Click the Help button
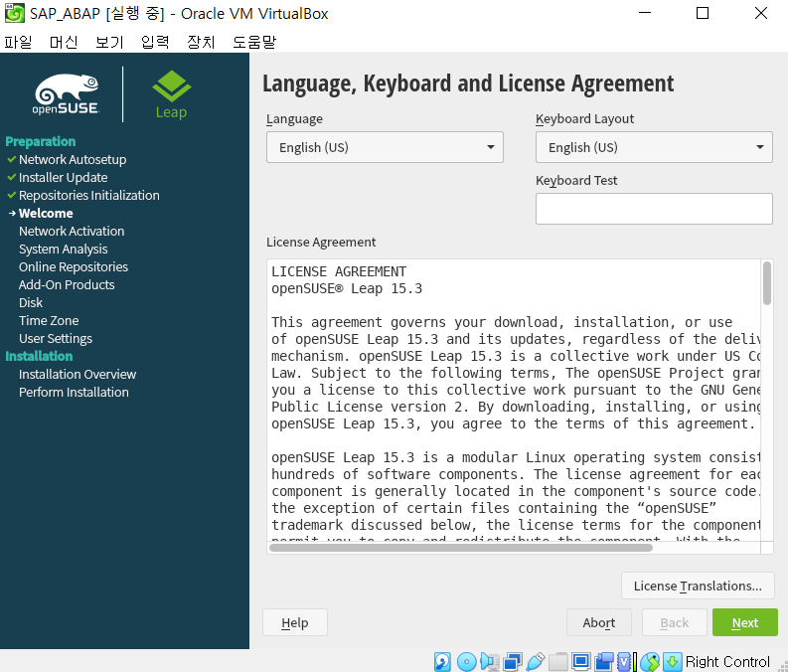This screenshot has height=672, width=788. pos(295,622)
